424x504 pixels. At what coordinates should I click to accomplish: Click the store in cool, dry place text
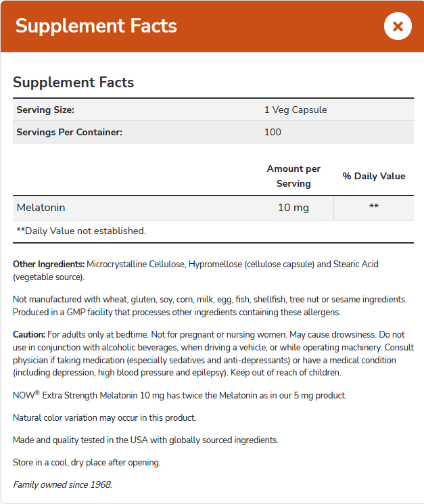point(87,462)
